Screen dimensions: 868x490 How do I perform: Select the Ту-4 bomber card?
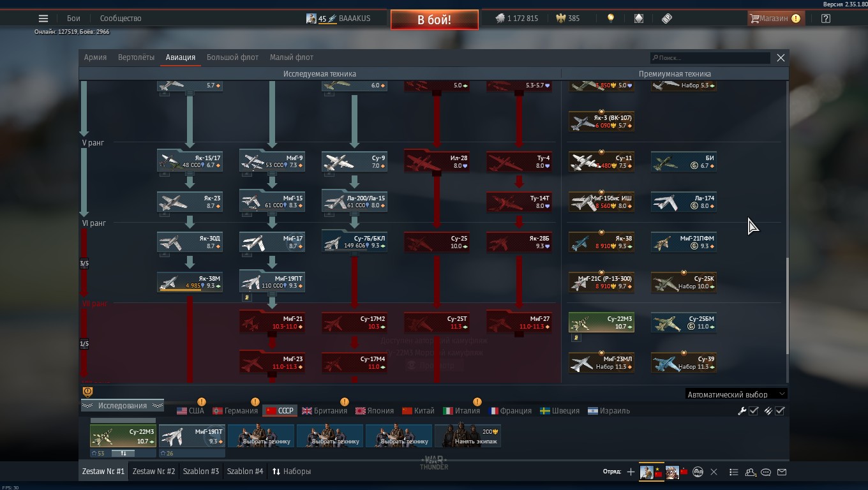(519, 161)
